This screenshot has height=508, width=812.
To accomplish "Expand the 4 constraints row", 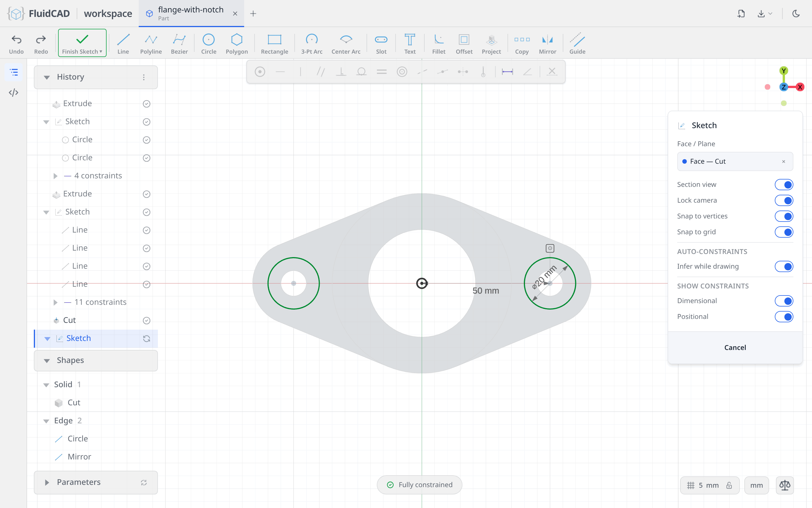I will (x=55, y=176).
